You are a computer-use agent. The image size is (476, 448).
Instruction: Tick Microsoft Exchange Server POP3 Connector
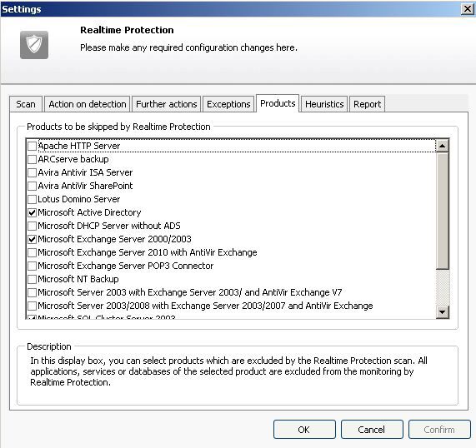(x=32, y=266)
